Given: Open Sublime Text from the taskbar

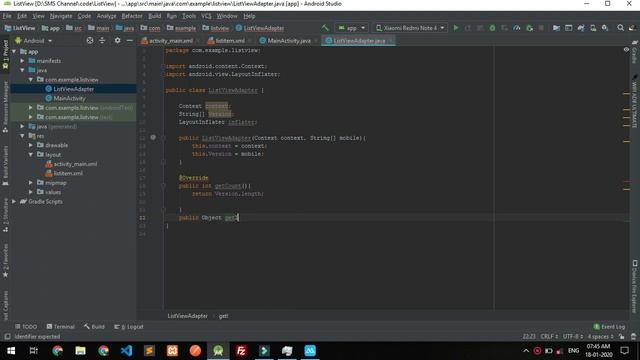Looking at the screenshot, I should [149, 351].
